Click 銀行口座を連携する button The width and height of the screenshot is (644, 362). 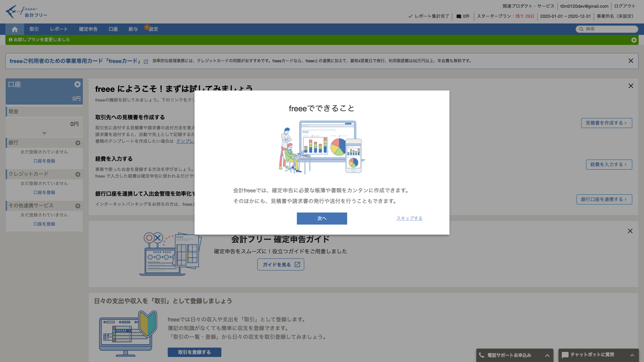[x=604, y=199]
